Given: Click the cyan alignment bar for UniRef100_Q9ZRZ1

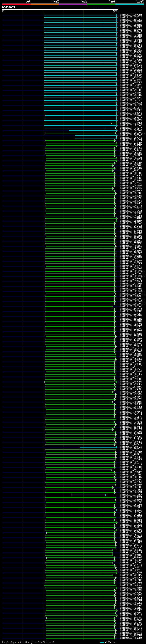Looking at the screenshot, I should tap(98, 447).
